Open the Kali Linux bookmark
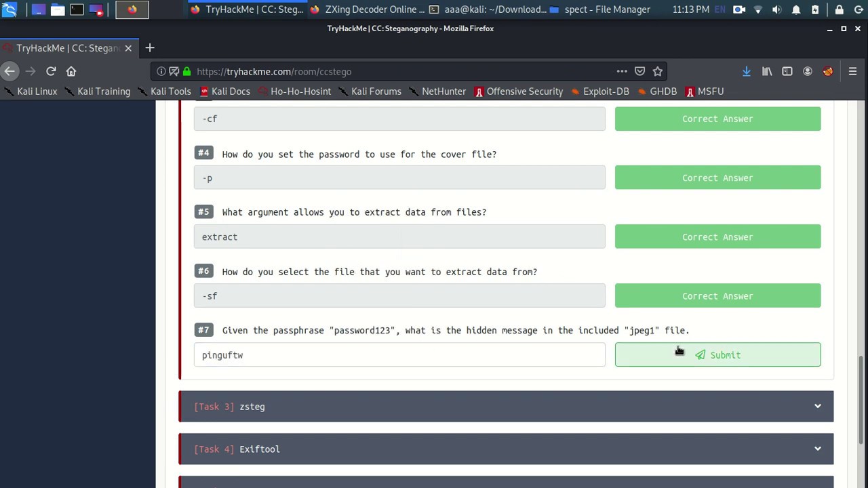Viewport: 868px width, 488px height. (30, 91)
